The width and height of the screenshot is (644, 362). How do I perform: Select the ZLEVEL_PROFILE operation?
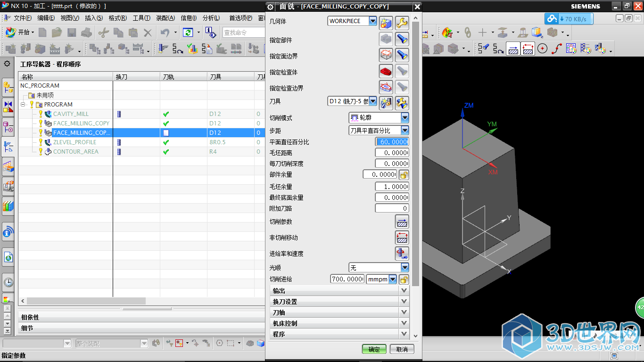[74, 142]
